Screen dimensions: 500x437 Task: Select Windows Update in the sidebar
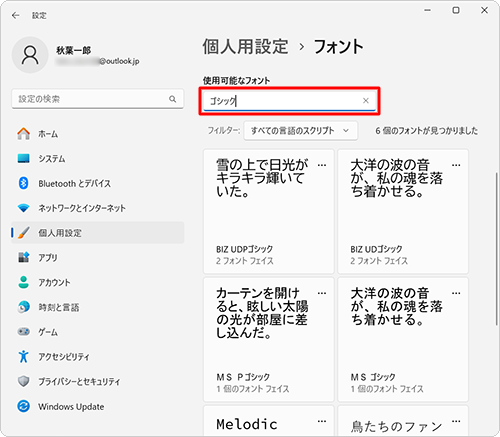(x=98, y=406)
